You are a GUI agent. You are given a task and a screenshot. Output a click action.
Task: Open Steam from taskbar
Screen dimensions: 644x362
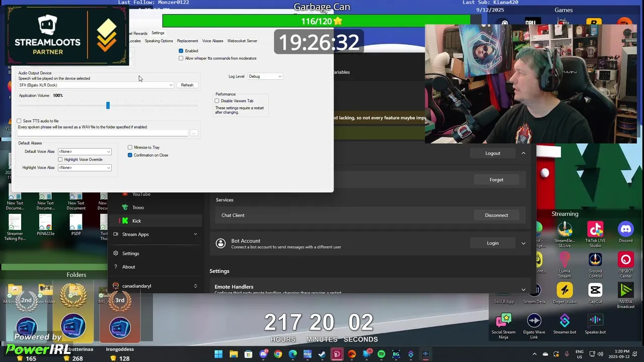[322, 354]
